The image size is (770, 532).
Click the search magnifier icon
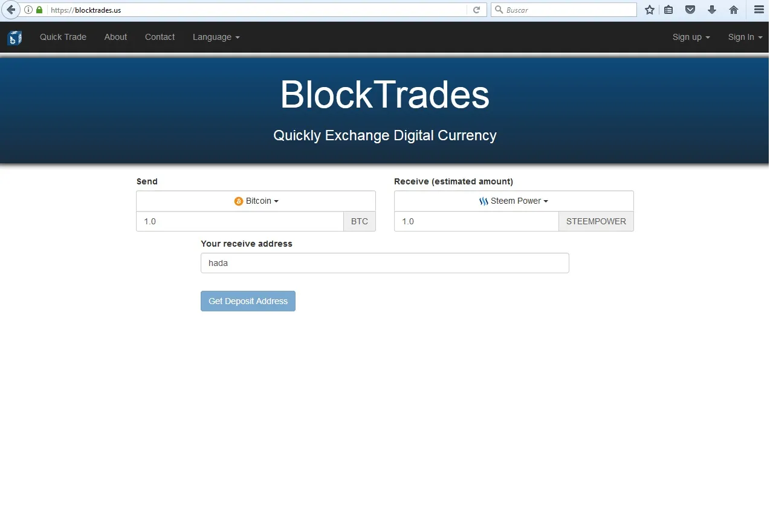pos(499,10)
